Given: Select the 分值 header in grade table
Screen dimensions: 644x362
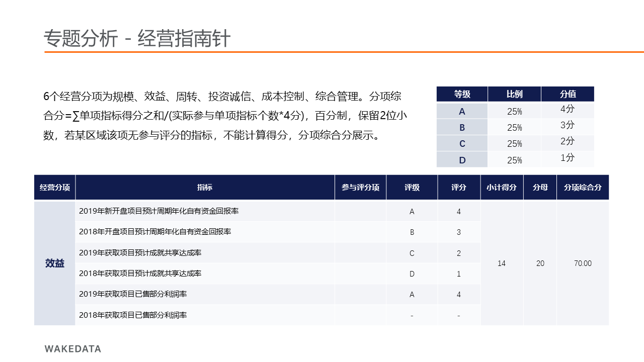Looking at the screenshot, I should pyautogui.click(x=568, y=94).
